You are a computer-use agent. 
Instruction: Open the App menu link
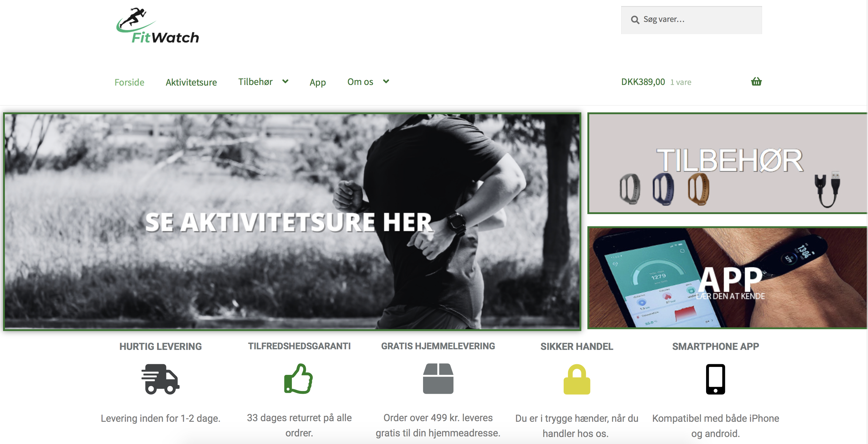click(317, 82)
